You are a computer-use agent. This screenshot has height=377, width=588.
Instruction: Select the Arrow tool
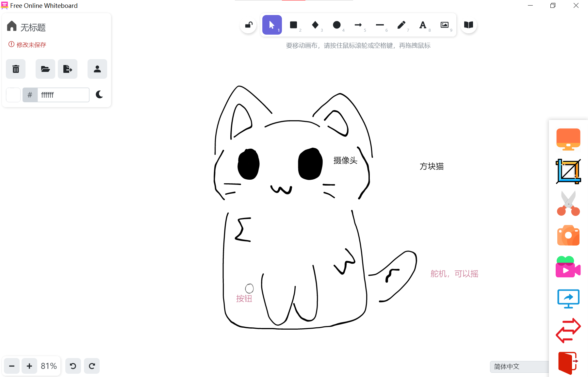[x=358, y=25]
